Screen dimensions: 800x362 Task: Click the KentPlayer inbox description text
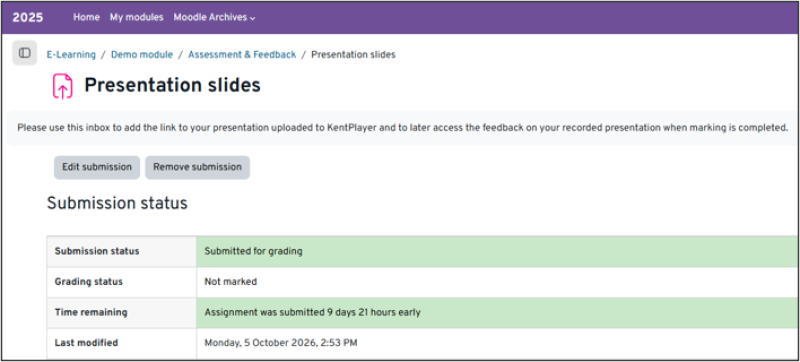(x=403, y=128)
